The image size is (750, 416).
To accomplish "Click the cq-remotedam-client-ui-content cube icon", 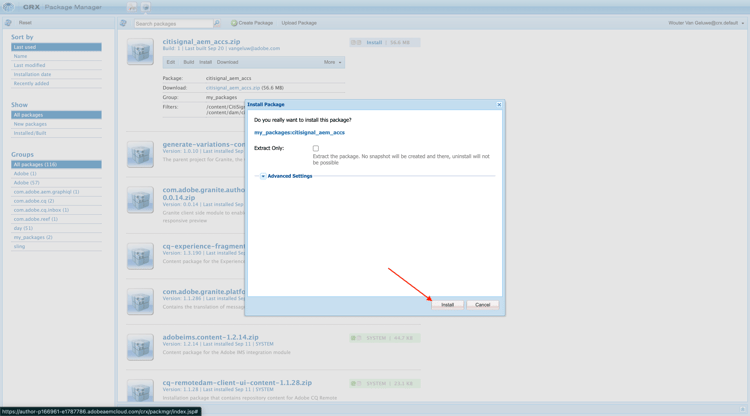I will point(140,391).
